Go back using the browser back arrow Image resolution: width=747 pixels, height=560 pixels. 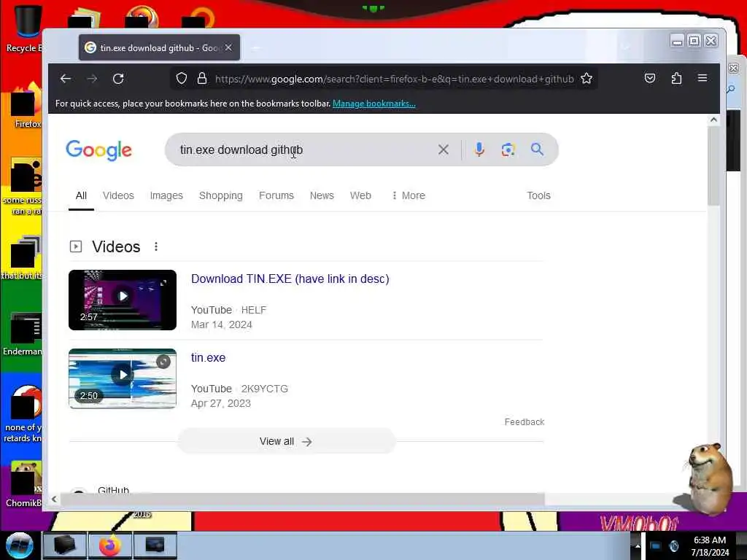pyautogui.click(x=66, y=79)
